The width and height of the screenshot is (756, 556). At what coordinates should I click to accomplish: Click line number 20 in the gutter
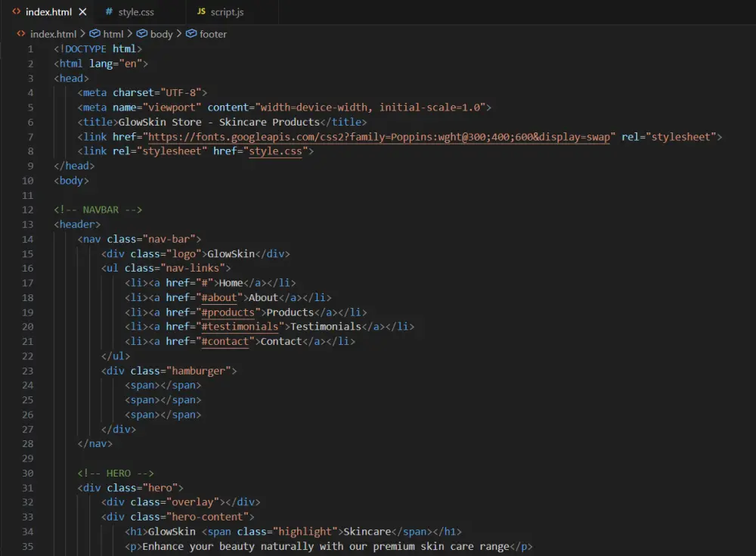(28, 326)
